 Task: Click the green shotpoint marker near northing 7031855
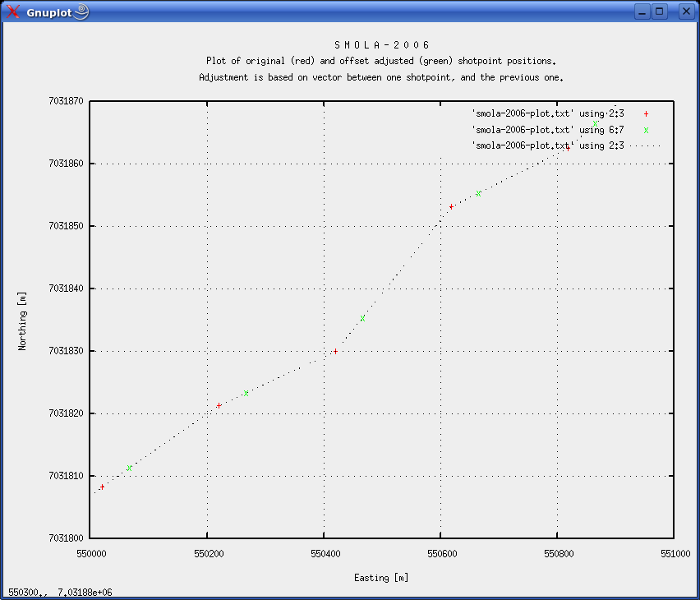(x=478, y=194)
